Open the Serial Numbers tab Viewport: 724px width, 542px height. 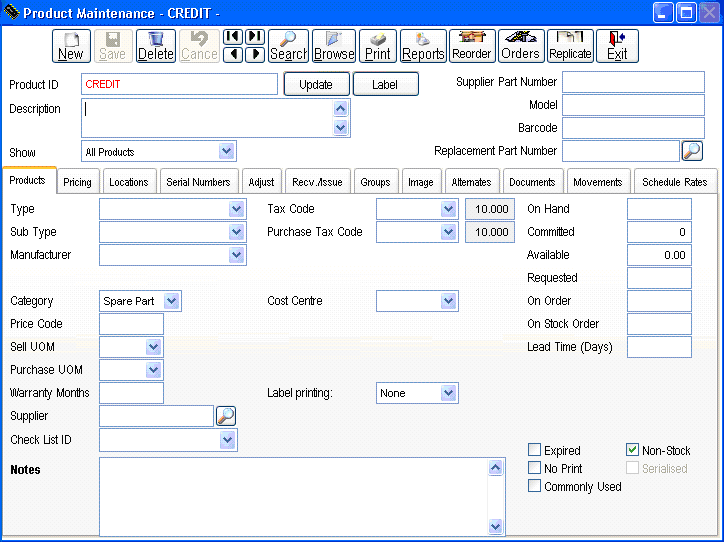198,182
